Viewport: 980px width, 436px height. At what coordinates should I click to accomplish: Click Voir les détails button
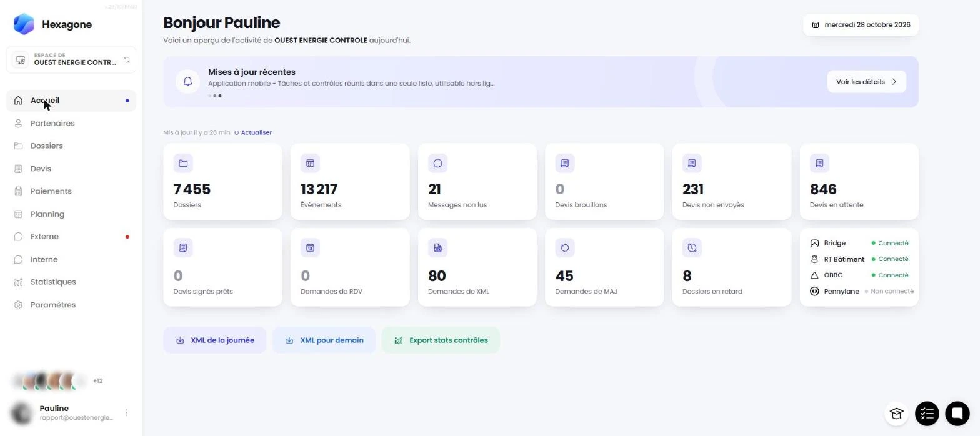coord(866,82)
